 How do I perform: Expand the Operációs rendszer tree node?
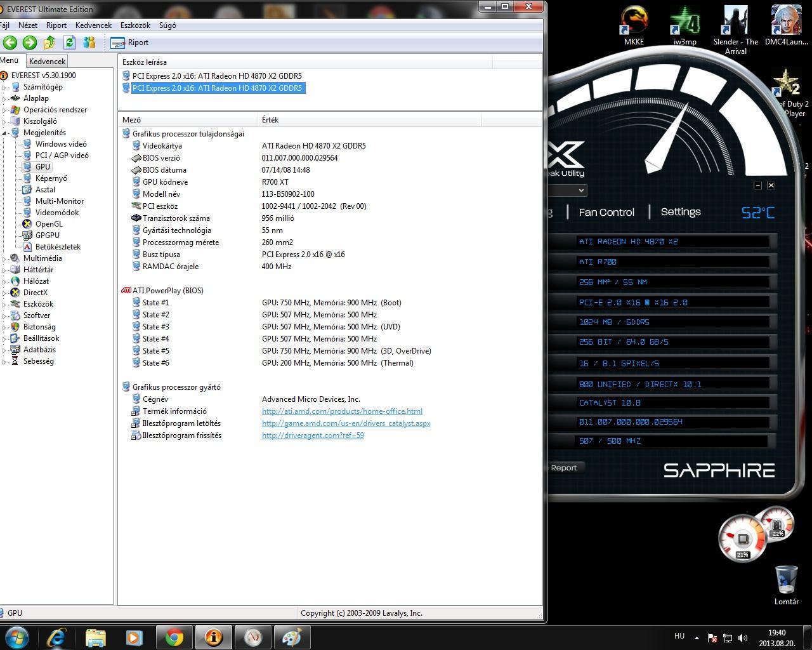point(4,110)
